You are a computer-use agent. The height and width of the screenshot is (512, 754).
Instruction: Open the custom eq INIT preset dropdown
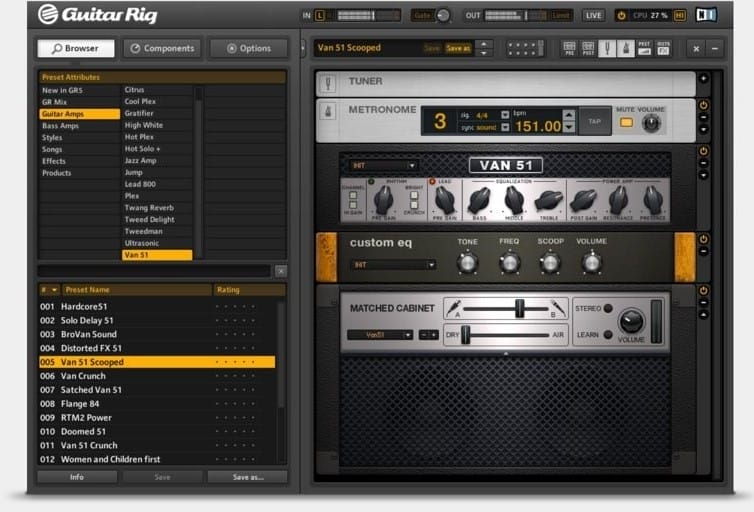point(393,264)
